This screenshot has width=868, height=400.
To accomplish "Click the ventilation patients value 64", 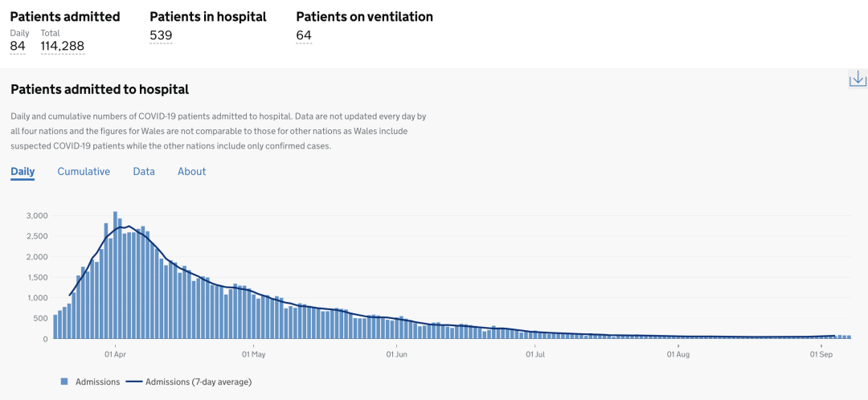I will 304,35.
